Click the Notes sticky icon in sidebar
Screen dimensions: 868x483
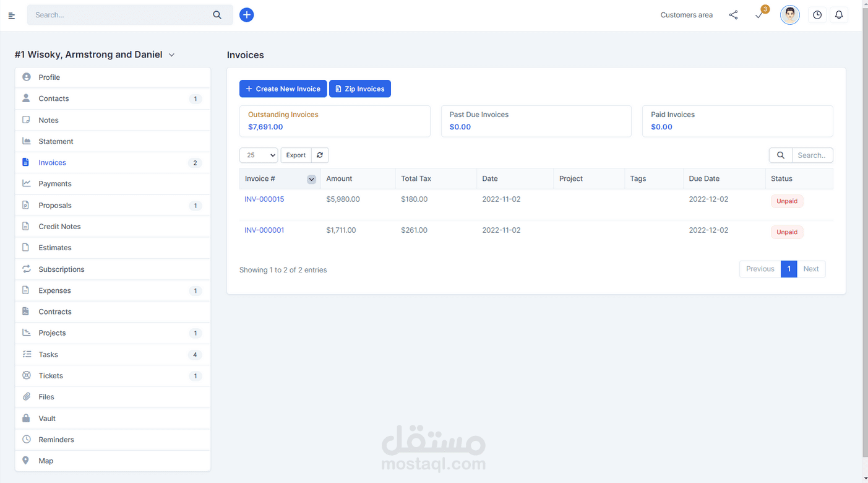[x=26, y=120]
